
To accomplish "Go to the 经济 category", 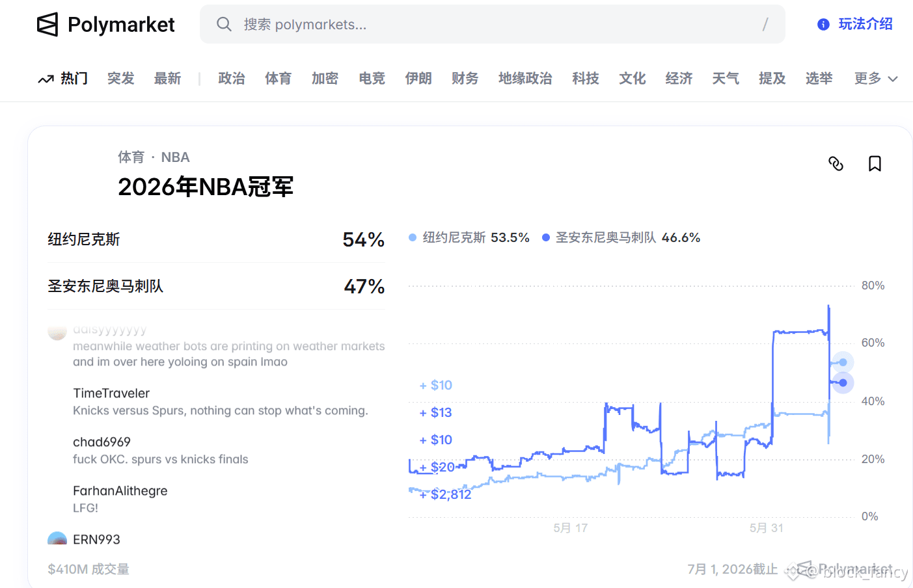I will click(x=679, y=79).
